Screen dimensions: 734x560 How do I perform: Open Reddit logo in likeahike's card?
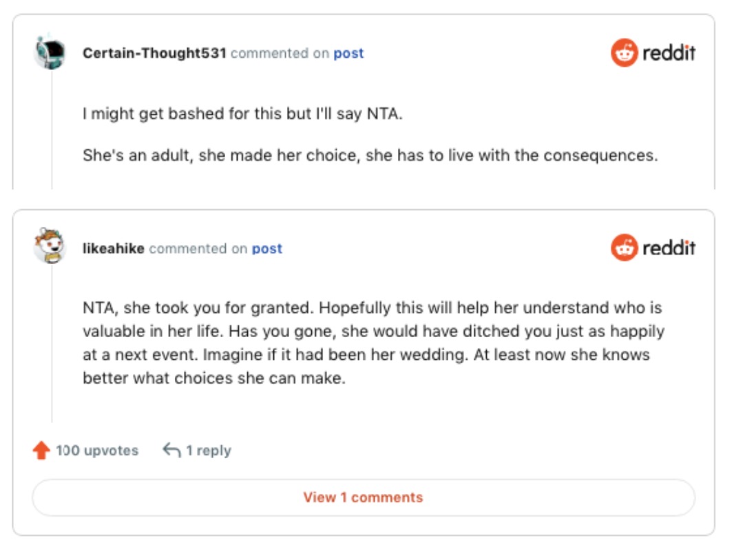(653, 248)
